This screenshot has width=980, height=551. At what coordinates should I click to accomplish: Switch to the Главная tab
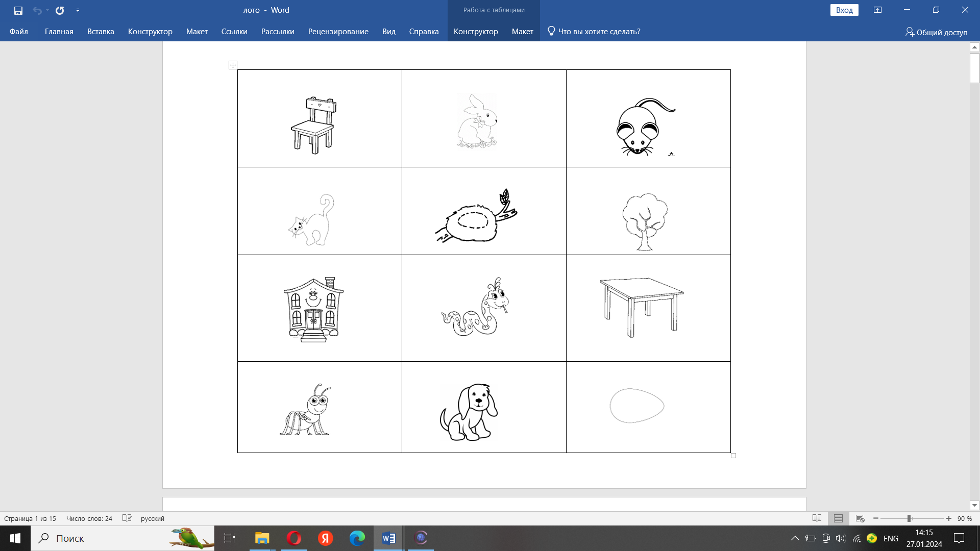[59, 32]
